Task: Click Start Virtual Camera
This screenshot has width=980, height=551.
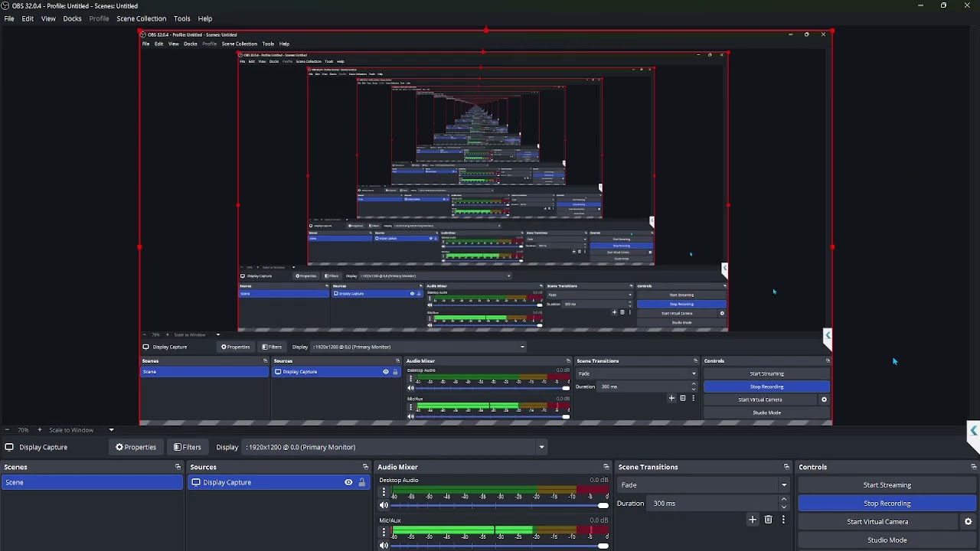Action: point(877,522)
